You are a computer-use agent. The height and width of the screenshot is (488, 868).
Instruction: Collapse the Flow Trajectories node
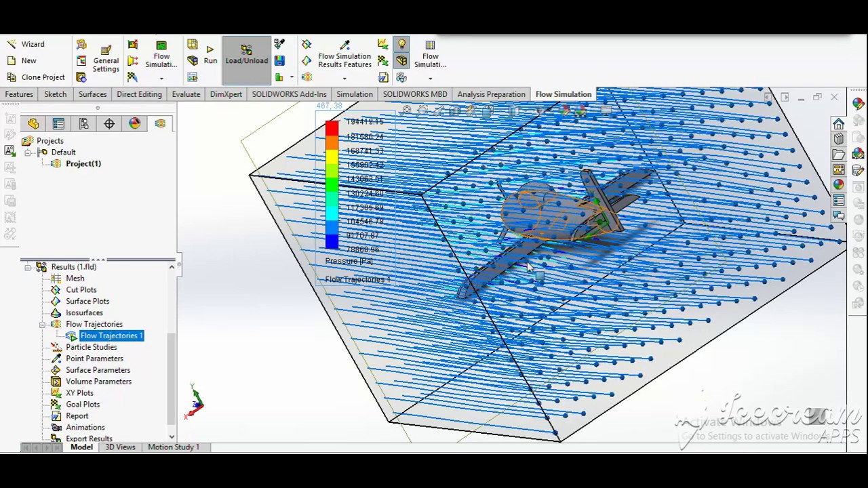point(42,325)
